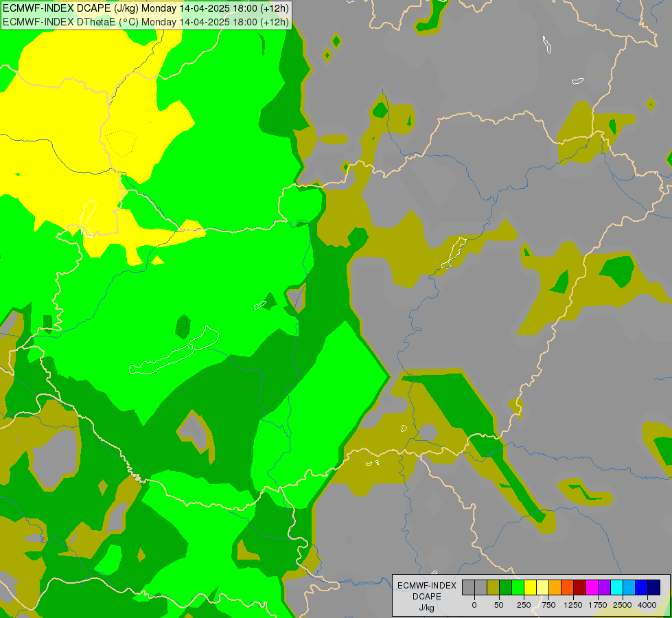Click the dark red legend swatch

click(579, 587)
